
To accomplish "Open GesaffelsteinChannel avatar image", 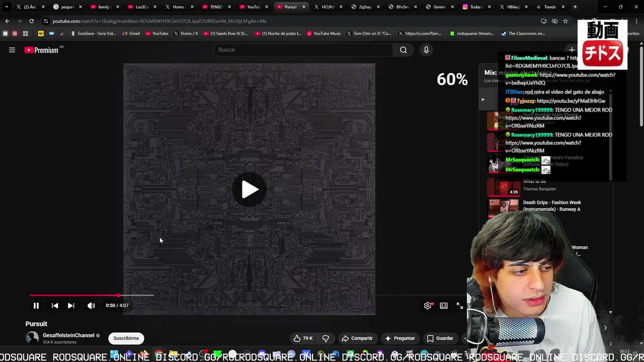I will point(32,338).
